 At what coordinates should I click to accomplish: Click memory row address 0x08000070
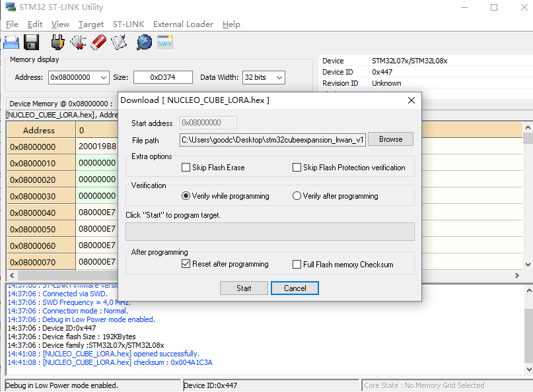41,262
